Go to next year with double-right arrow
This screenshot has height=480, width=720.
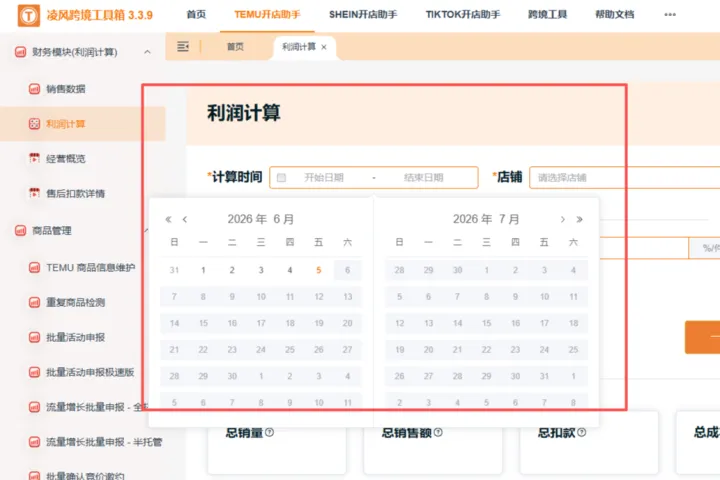point(579,219)
